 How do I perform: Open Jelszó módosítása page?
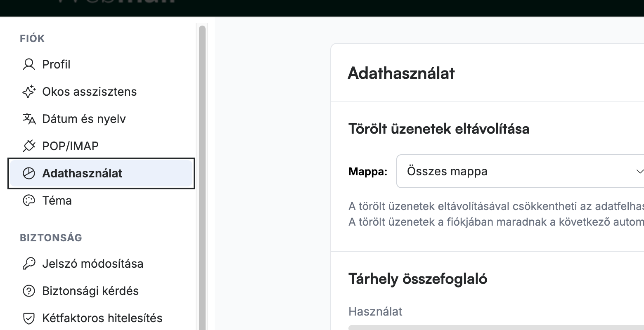click(x=101, y=264)
